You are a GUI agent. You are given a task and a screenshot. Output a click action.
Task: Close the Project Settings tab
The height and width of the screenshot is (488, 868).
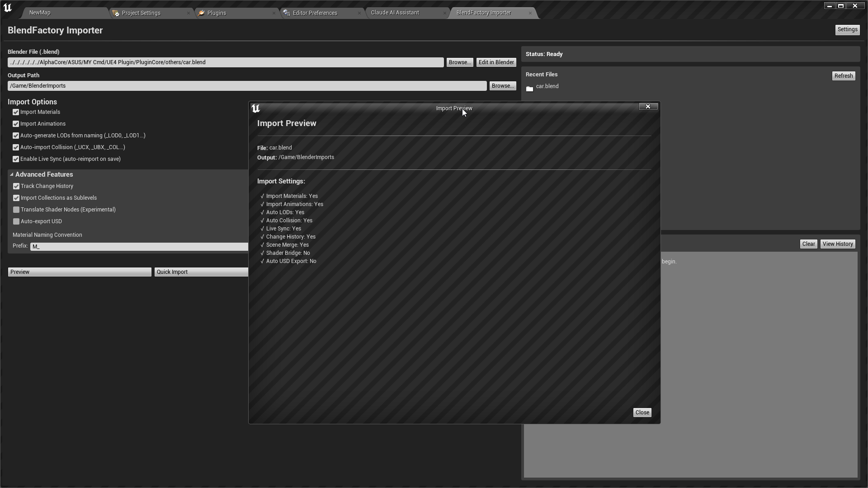(189, 13)
